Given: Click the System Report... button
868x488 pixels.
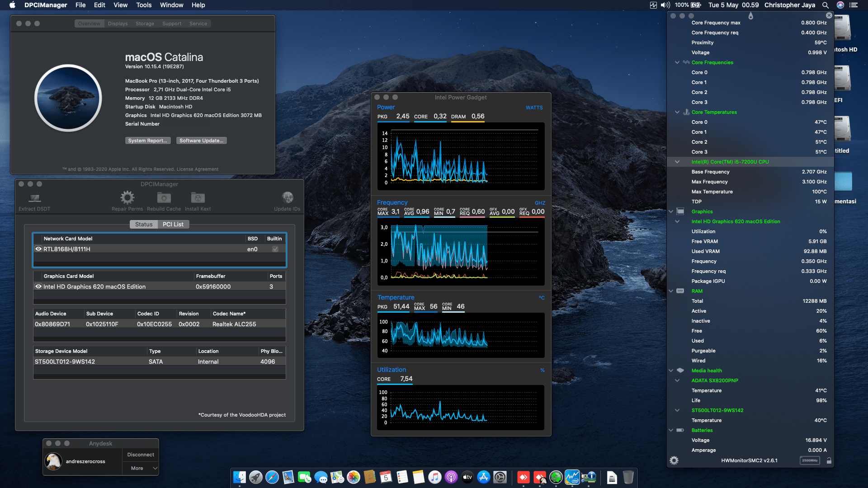Looking at the screenshot, I should (148, 141).
